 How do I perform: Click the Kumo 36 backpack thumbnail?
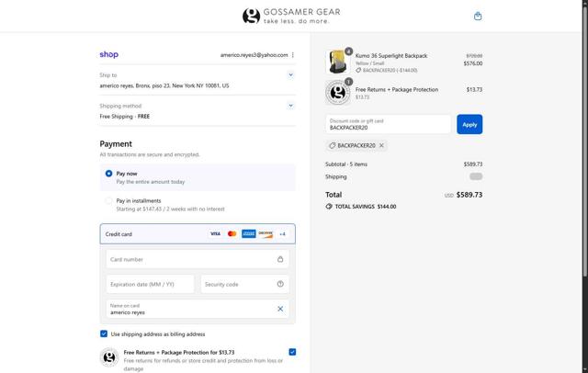point(337,62)
